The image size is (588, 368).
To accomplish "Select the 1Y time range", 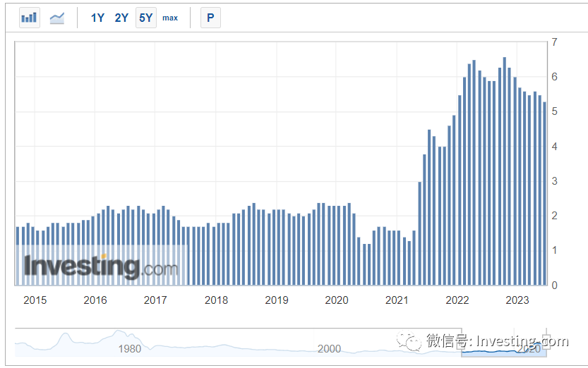I will [x=97, y=18].
